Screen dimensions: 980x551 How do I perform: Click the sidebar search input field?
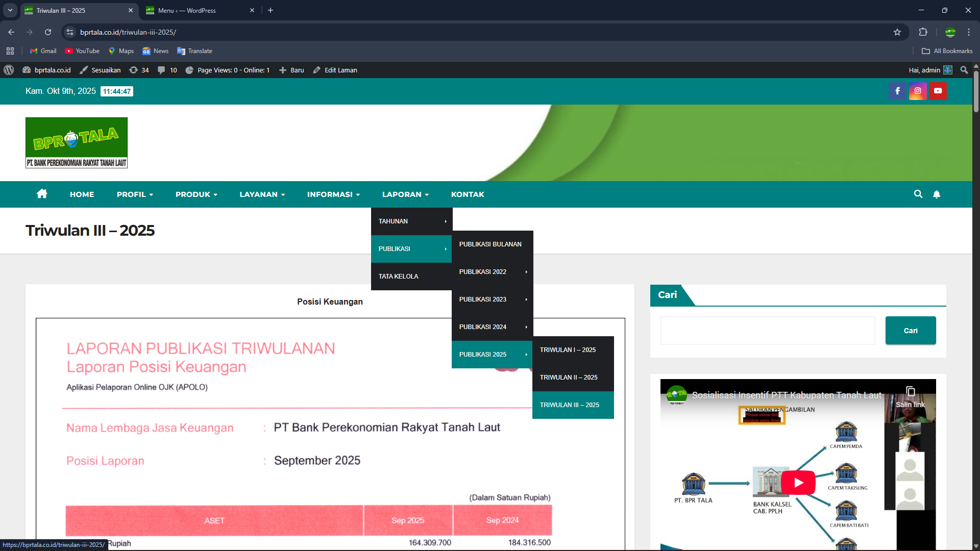tap(767, 331)
